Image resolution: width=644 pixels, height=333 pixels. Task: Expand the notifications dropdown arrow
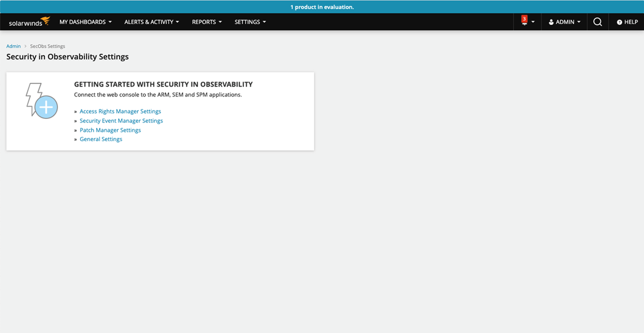(x=533, y=22)
